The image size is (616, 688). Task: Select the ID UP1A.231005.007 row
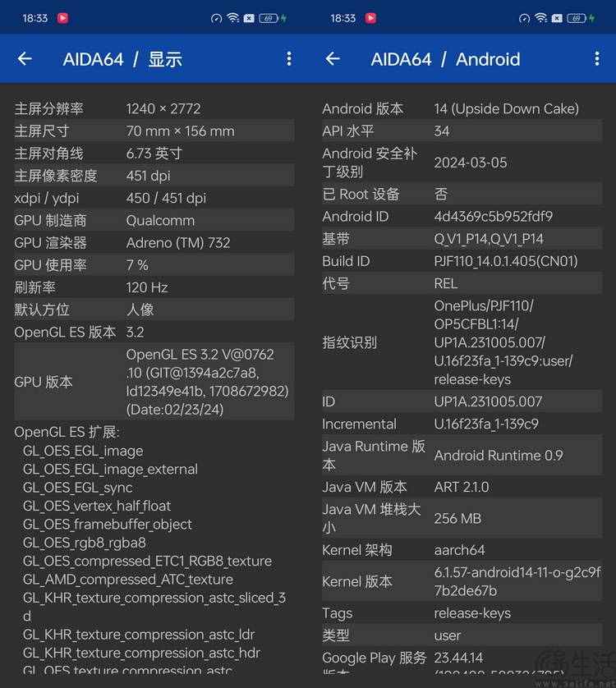pos(462,401)
